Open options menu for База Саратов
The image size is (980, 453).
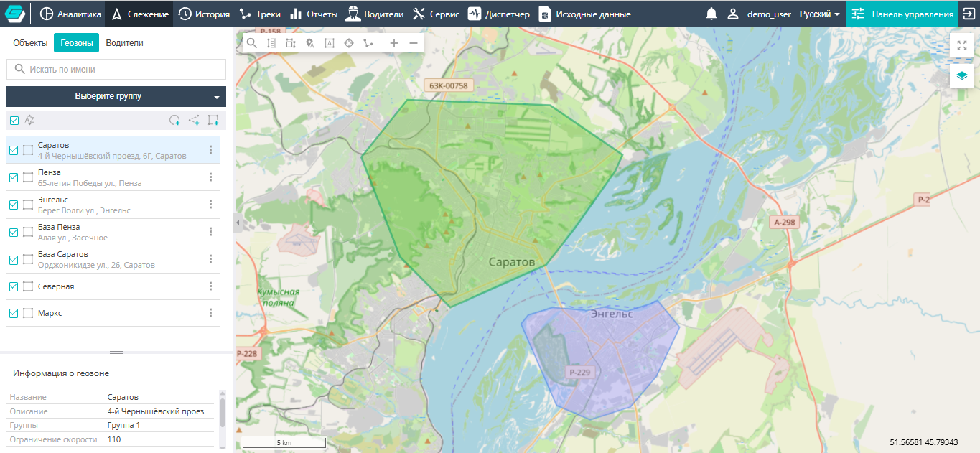click(210, 259)
